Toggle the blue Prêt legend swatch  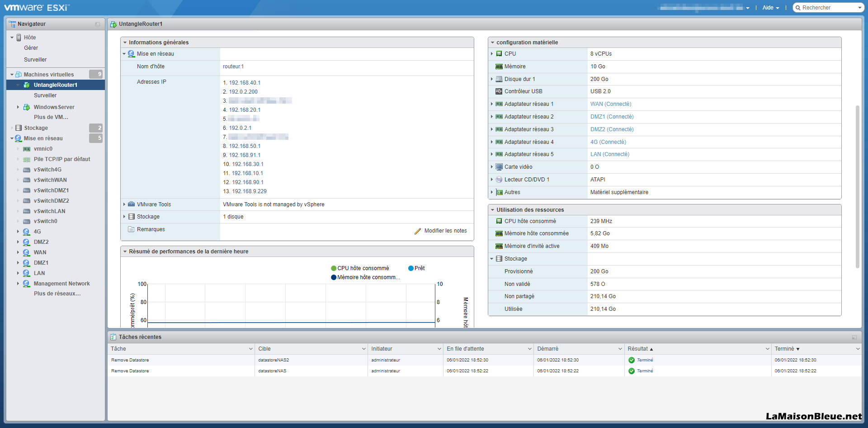pos(411,268)
